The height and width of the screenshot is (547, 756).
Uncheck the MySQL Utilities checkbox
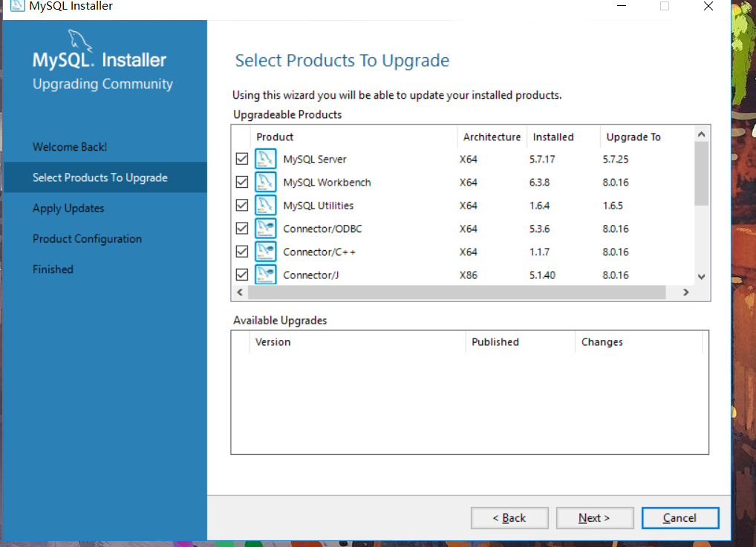[x=242, y=205]
